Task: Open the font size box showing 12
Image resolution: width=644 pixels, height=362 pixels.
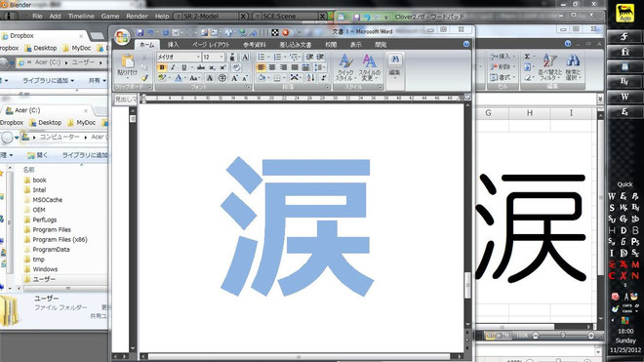Action: [213, 58]
